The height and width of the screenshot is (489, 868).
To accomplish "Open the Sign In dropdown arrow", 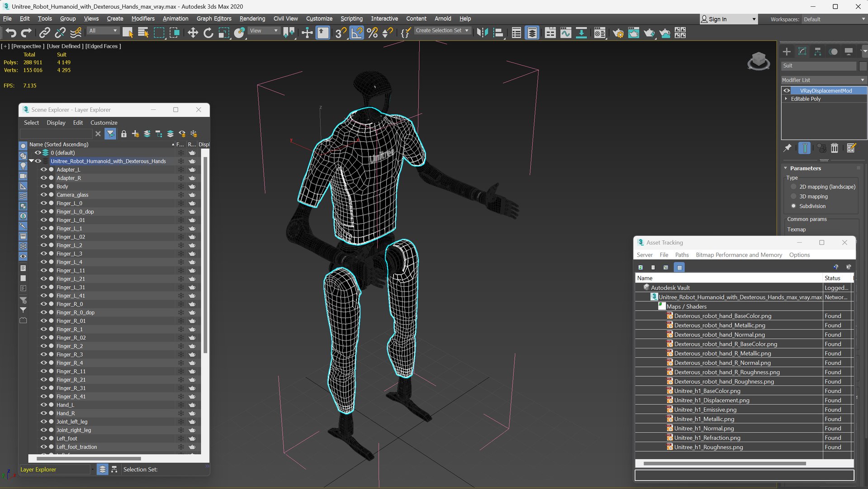I will tap(754, 19).
